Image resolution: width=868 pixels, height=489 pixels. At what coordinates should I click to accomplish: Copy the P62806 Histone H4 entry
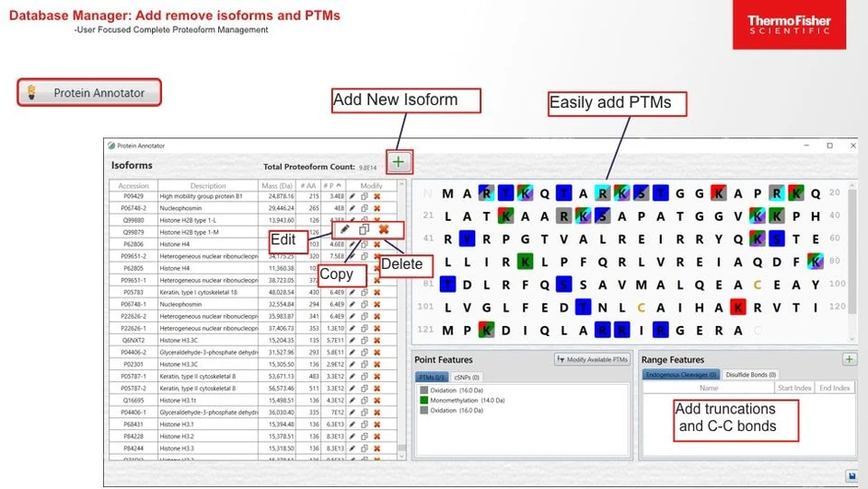(x=365, y=244)
